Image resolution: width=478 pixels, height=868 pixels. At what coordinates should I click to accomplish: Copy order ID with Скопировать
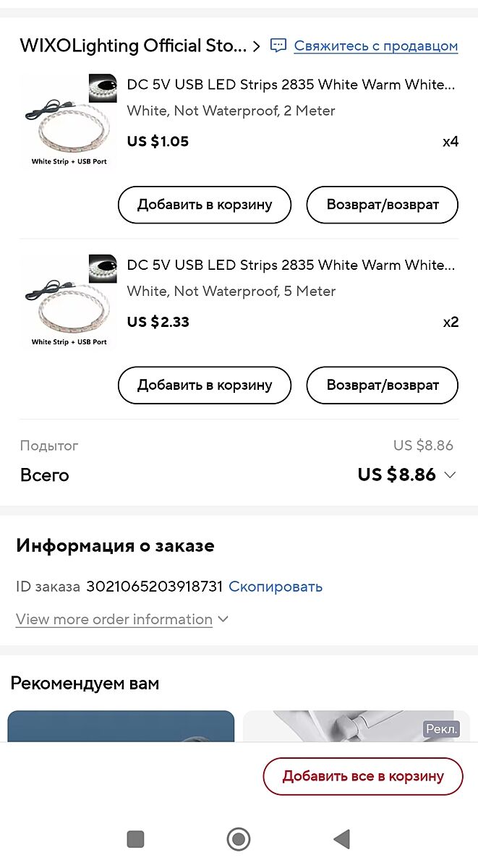[276, 587]
